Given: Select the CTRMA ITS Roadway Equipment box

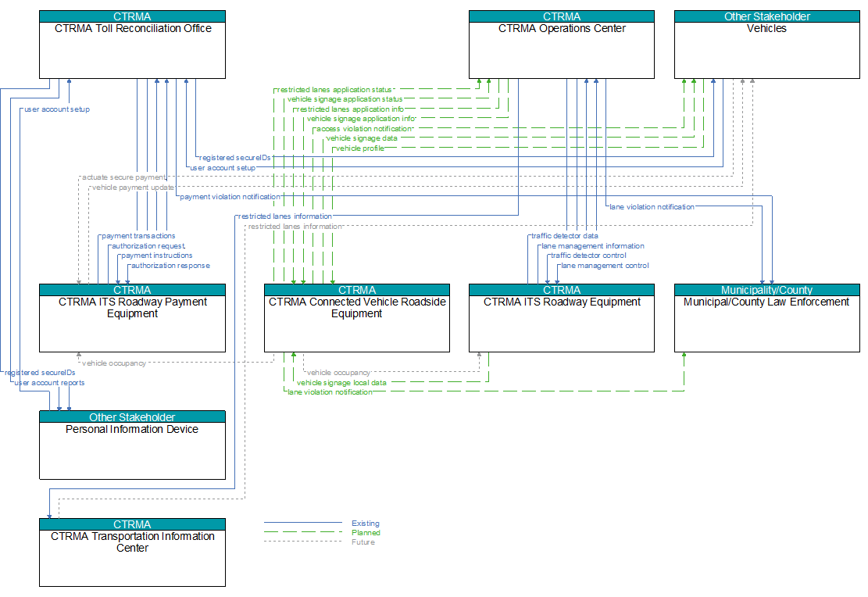Looking at the screenshot, I should [561, 318].
